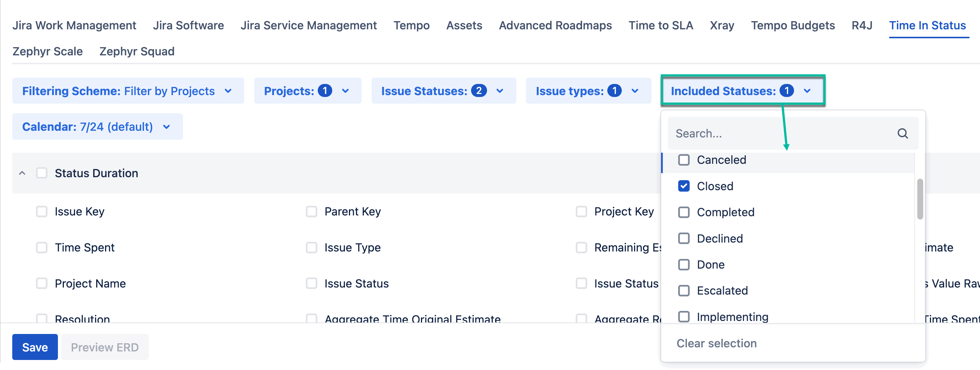The image size is (980, 370).
Task: Expand the Filtering Scheme dropdown
Action: (x=127, y=91)
